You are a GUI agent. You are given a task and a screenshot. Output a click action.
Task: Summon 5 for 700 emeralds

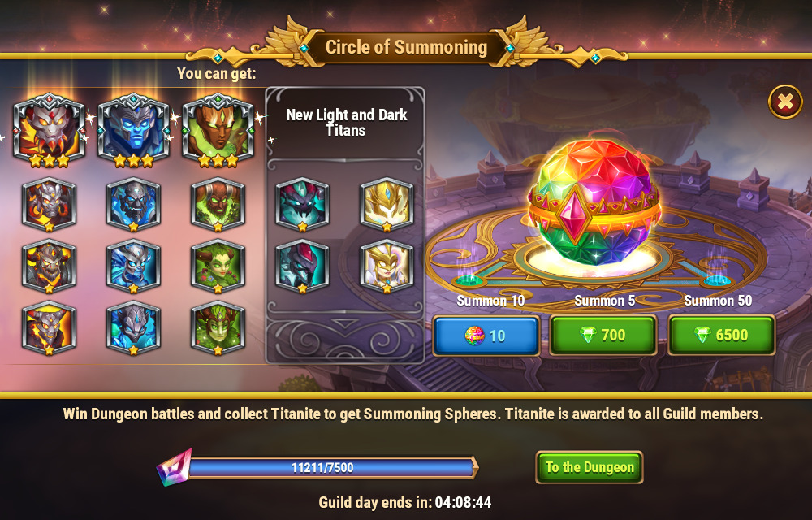pos(603,336)
